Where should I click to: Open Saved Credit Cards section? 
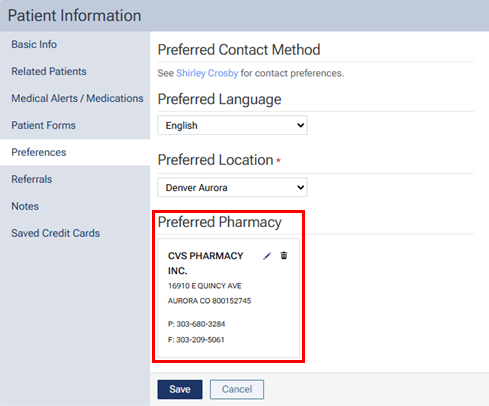(56, 233)
